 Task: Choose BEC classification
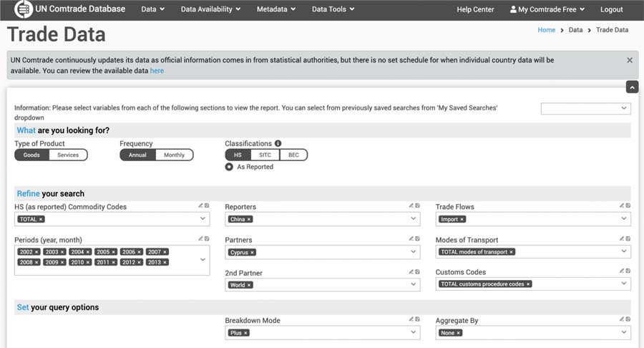point(293,155)
